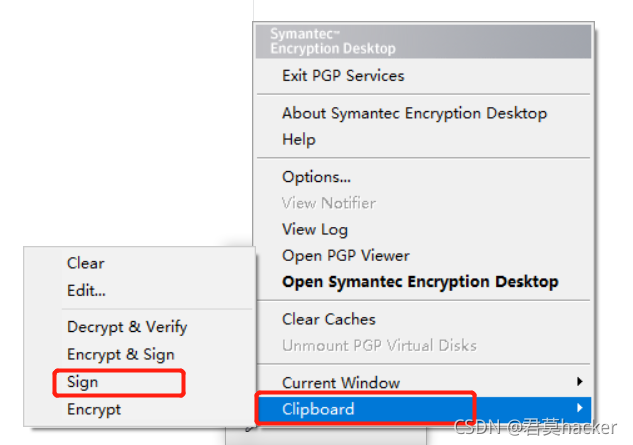Expand the Clipboard submenu arrow
Screen dimensions: 633x445
click(x=580, y=408)
